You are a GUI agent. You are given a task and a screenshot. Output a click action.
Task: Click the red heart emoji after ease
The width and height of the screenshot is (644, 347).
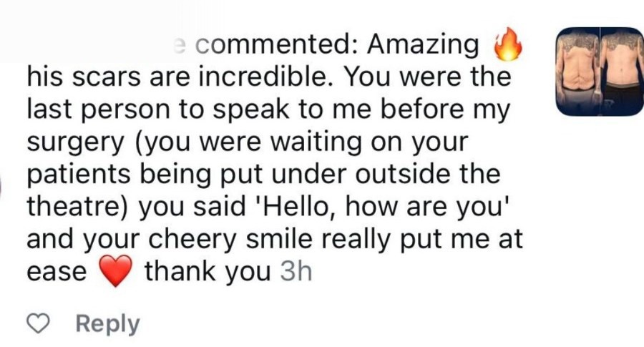(114, 273)
